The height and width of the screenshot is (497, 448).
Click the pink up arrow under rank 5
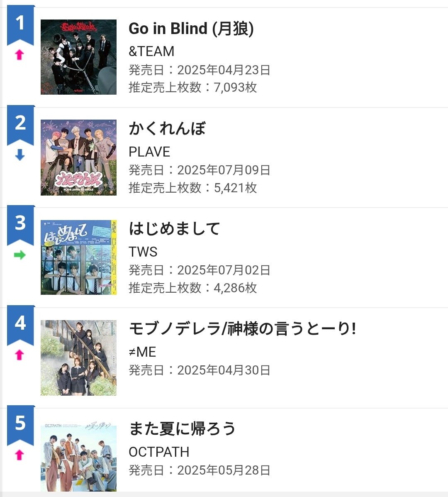tap(19, 455)
